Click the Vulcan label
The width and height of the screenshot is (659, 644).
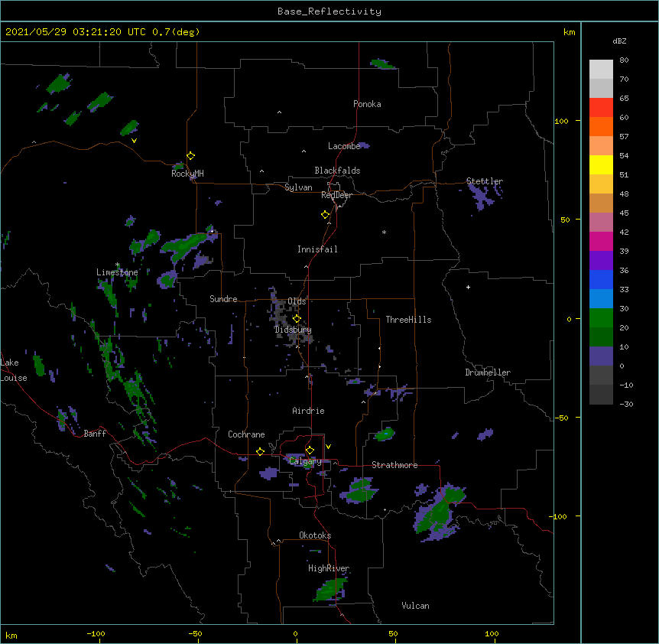pos(415,606)
